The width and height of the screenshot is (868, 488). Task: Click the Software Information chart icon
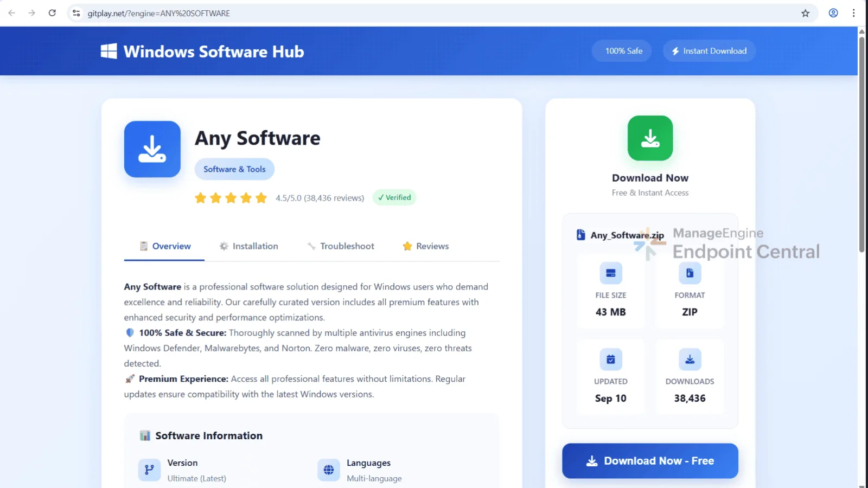(x=145, y=435)
